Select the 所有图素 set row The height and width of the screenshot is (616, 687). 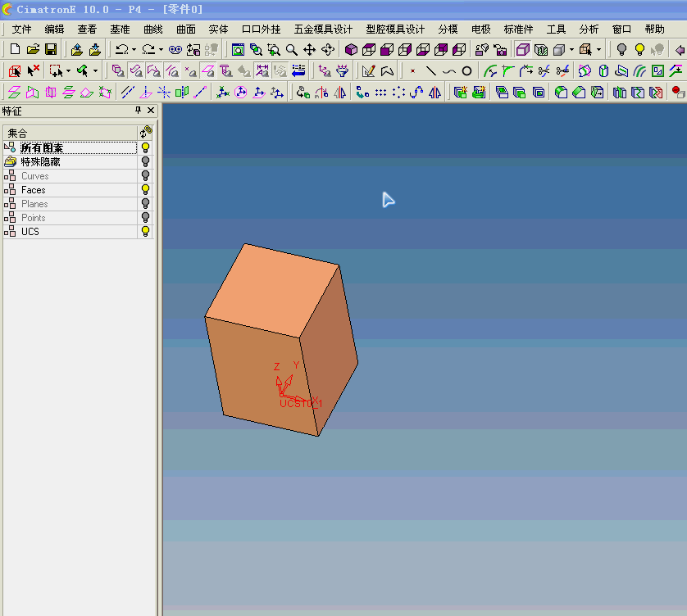click(71, 147)
